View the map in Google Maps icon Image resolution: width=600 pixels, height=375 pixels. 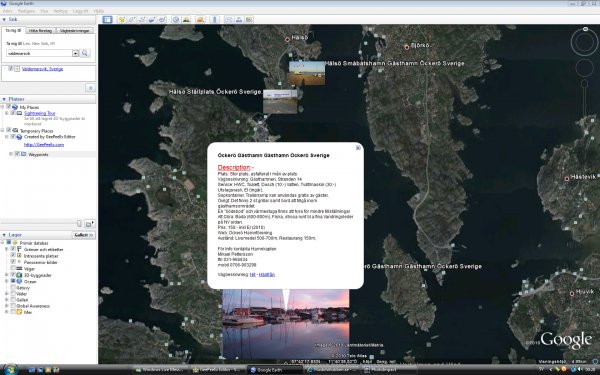click(249, 20)
